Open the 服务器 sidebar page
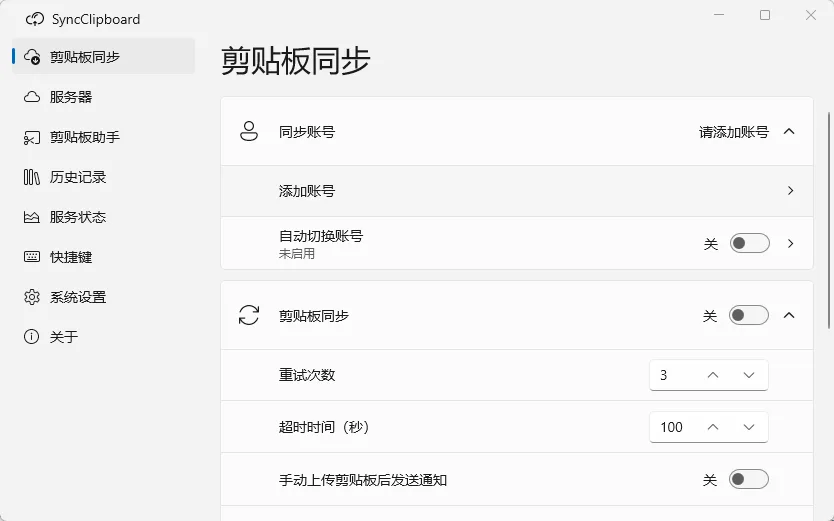834x521 pixels. pyautogui.click(x=104, y=97)
